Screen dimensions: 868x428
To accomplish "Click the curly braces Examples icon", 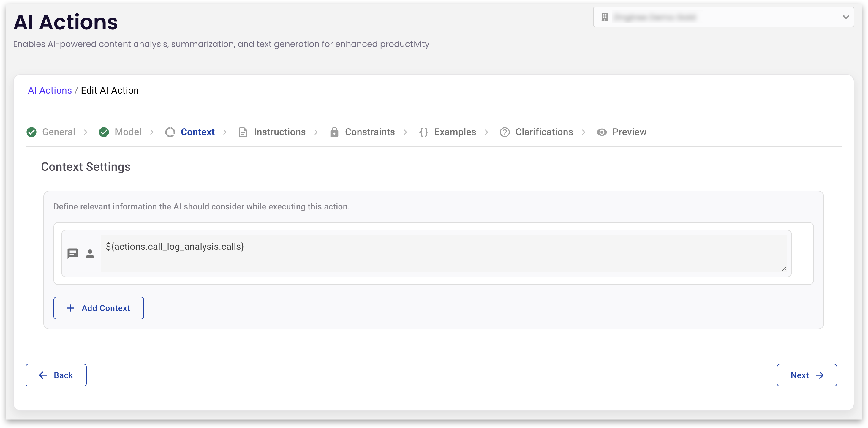I will coord(423,132).
